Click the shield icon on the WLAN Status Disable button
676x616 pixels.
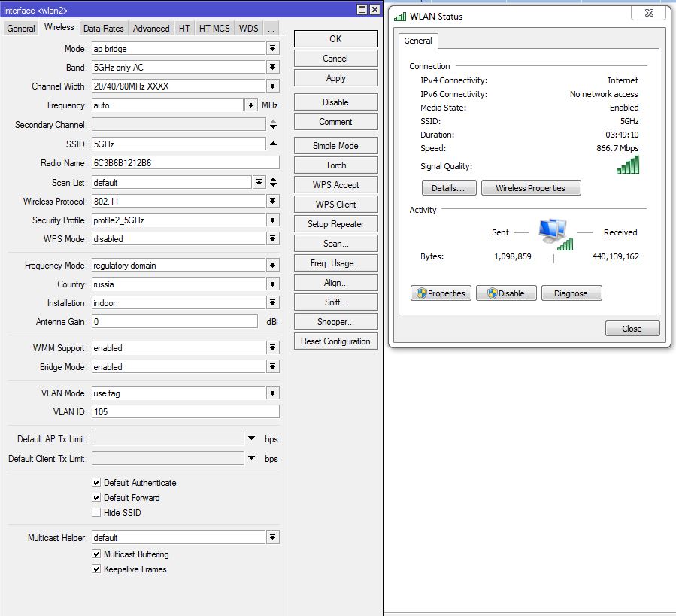(490, 293)
